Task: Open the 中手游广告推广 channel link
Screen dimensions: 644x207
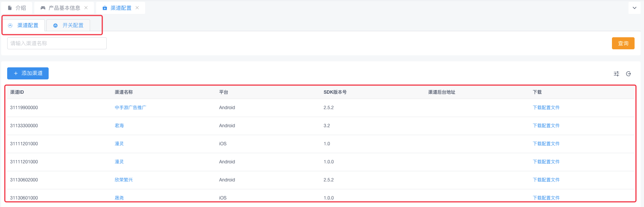Action: 130,108
